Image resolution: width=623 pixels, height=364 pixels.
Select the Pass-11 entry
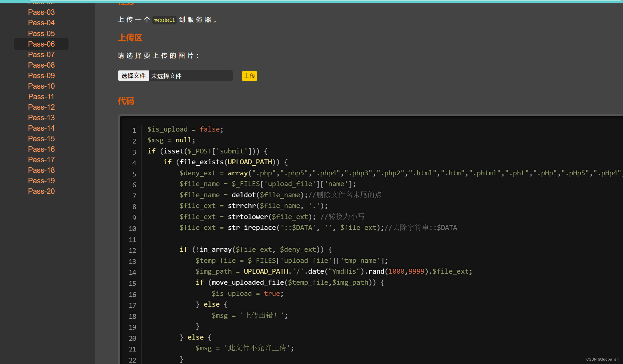click(41, 97)
